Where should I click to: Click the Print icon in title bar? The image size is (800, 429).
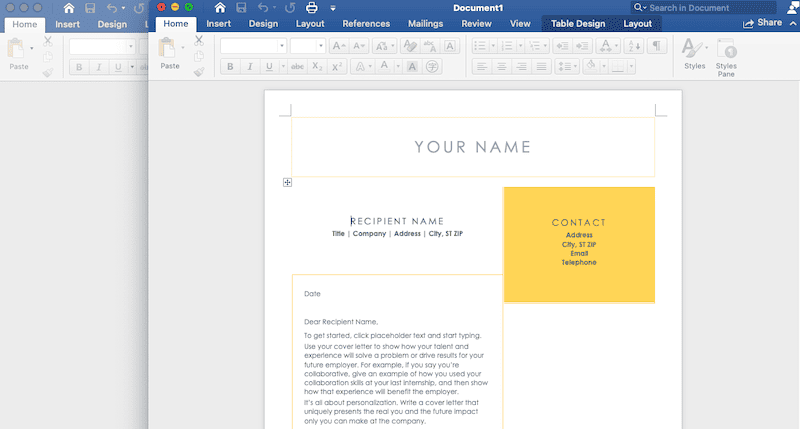coord(311,8)
